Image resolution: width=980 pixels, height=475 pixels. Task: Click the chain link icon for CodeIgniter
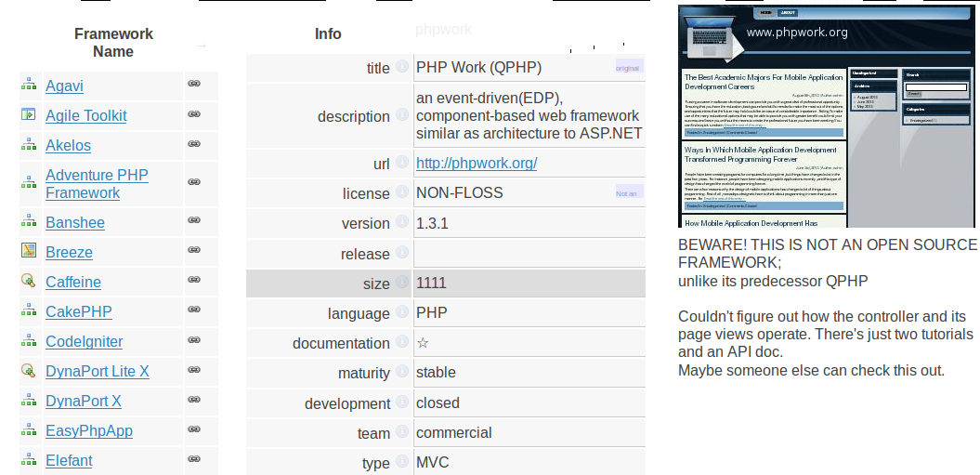pos(194,339)
